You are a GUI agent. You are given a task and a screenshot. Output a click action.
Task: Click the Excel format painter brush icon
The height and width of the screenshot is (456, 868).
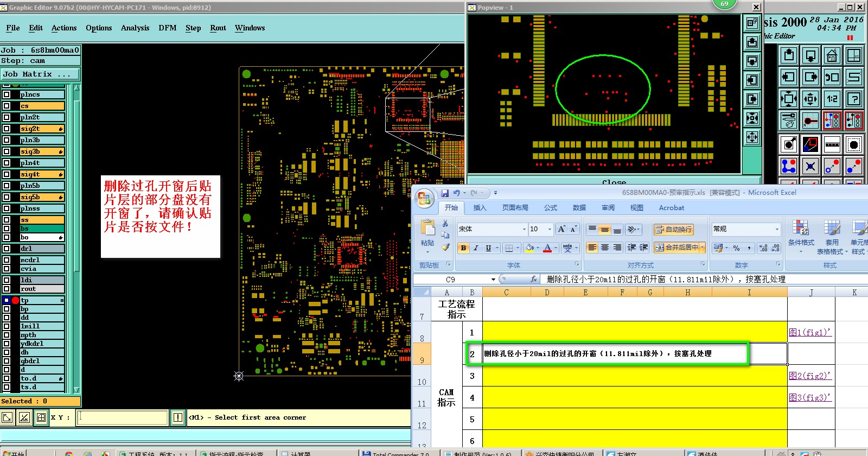(445, 247)
